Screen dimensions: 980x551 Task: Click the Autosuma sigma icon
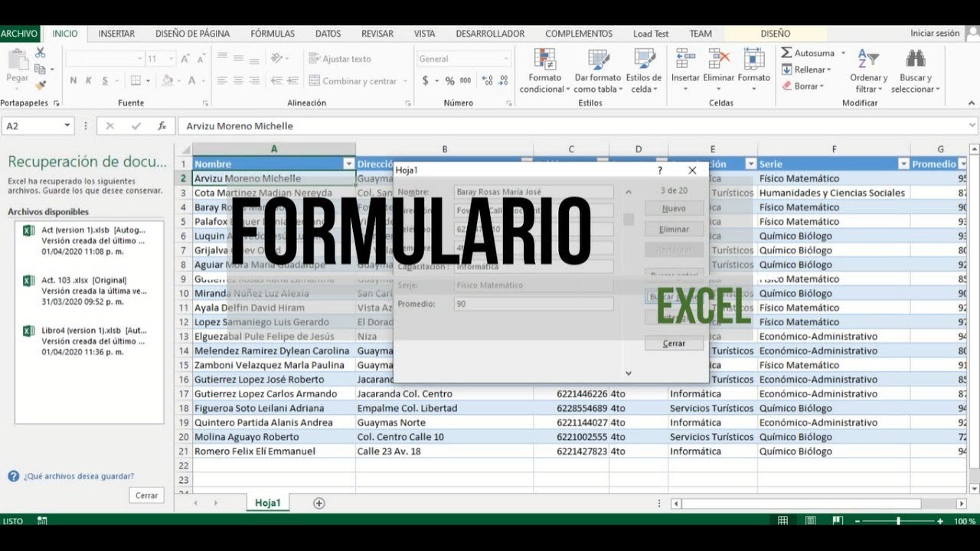pos(786,53)
